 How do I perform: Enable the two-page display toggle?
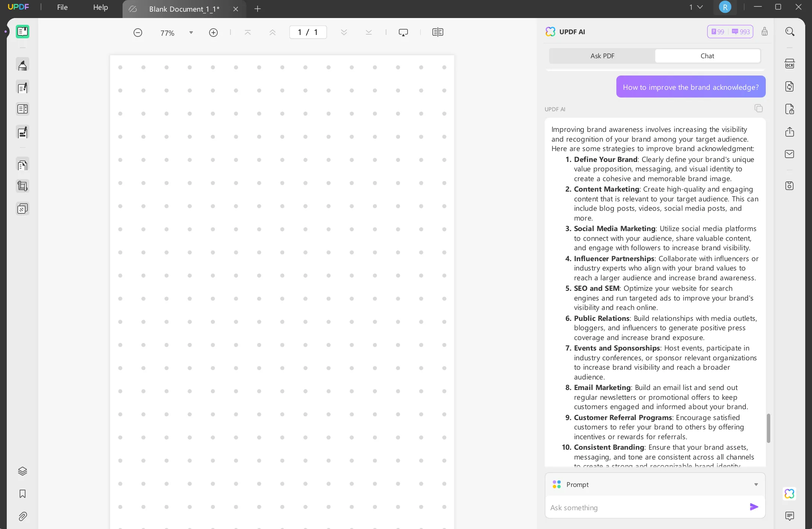click(438, 32)
